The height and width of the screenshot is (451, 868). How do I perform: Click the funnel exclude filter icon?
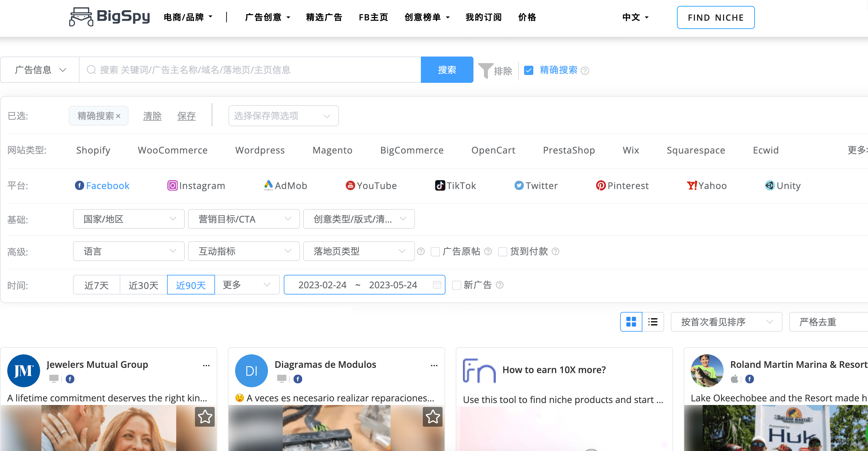point(486,70)
